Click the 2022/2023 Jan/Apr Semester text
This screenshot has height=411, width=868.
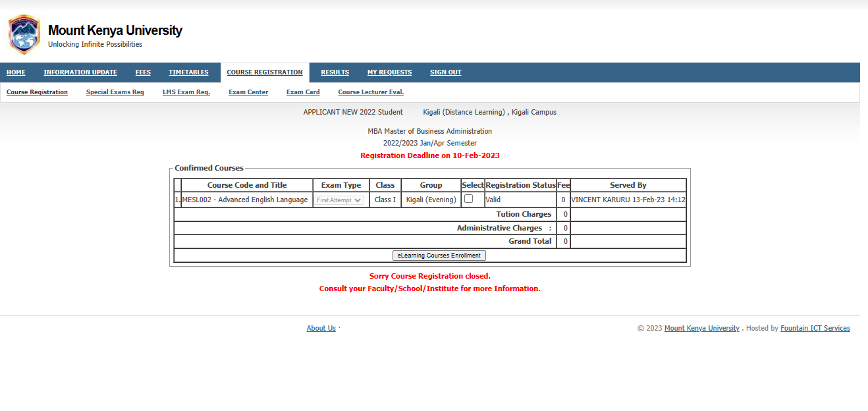click(430, 143)
